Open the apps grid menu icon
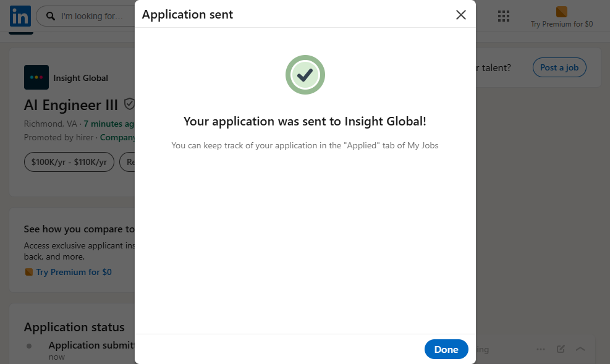Image resolution: width=610 pixels, height=364 pixels. (503, 16)
